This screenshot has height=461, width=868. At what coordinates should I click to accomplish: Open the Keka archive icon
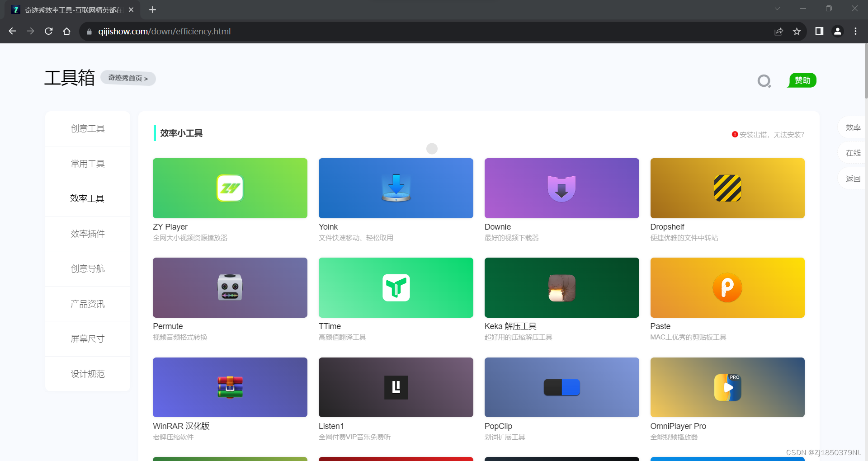pyautogui.click(x=561, y=288)
